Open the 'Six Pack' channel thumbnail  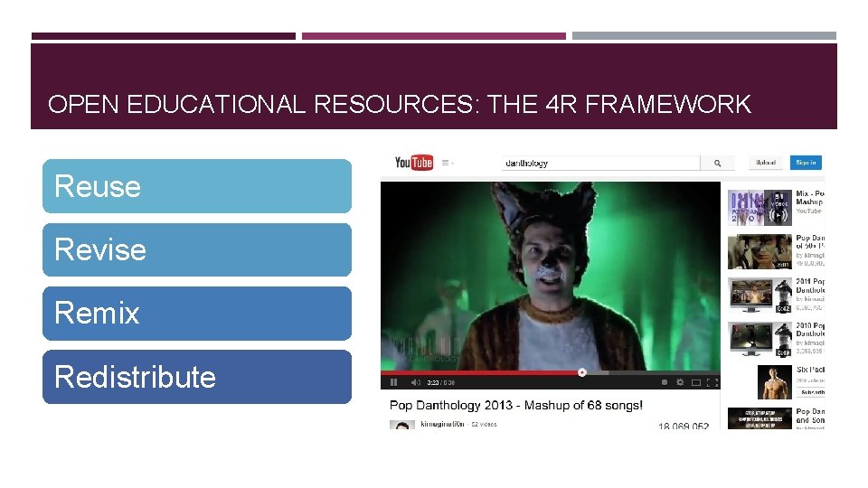click(x=775, y=382)
